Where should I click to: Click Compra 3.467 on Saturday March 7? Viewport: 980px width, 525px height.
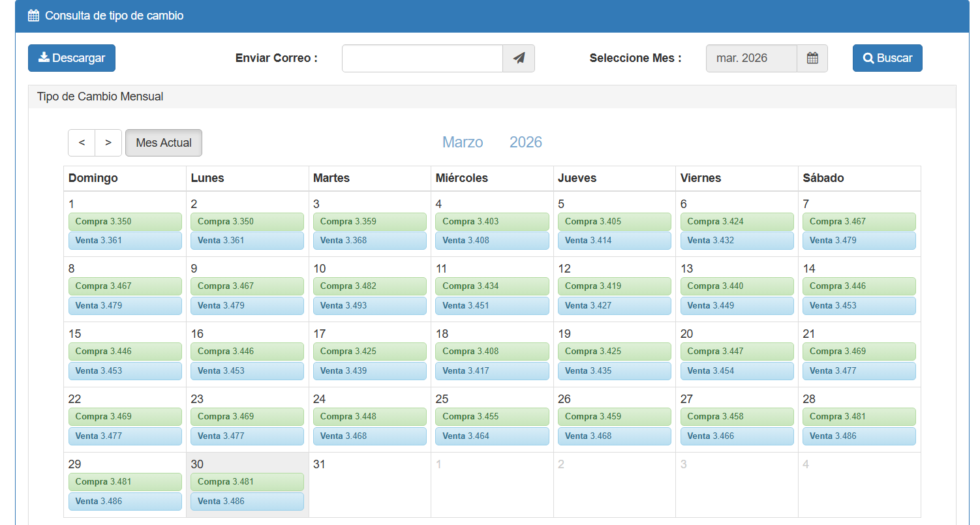coord(859,222)
